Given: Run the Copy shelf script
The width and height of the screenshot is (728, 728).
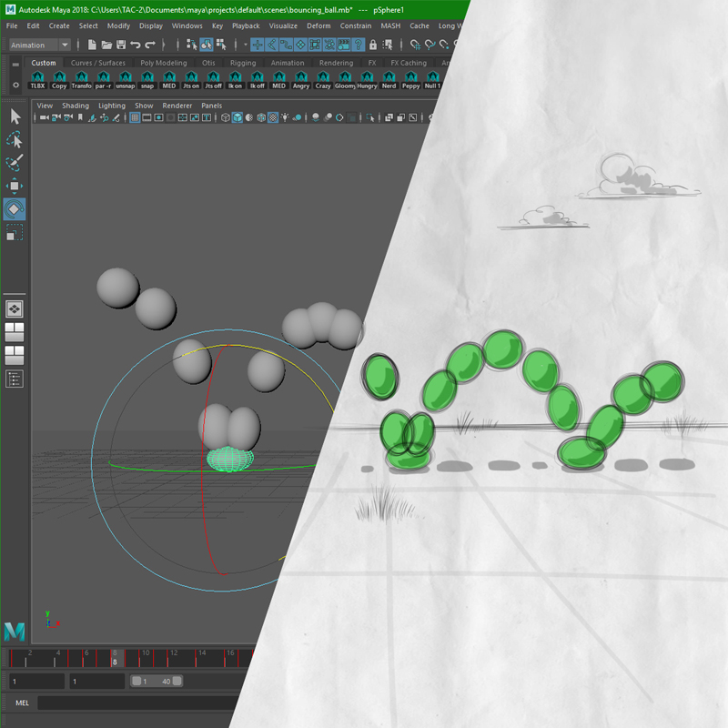Looking at the screenshot, I should [59, 80].
